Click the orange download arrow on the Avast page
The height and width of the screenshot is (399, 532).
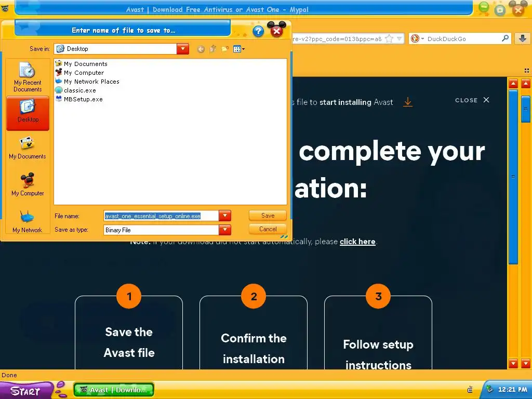(408, 102)
